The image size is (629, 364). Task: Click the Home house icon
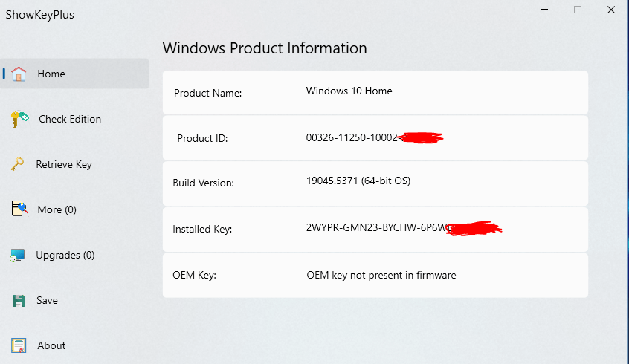19,74
